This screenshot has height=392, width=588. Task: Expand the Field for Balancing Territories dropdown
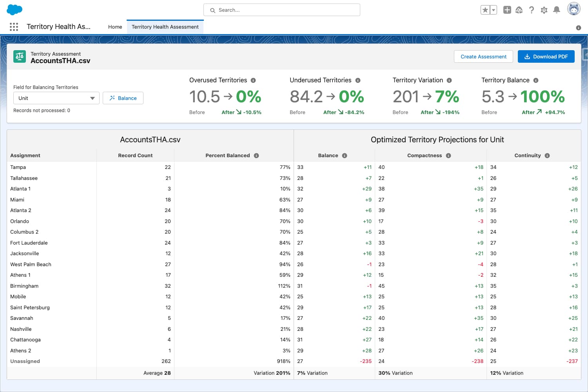56,98
